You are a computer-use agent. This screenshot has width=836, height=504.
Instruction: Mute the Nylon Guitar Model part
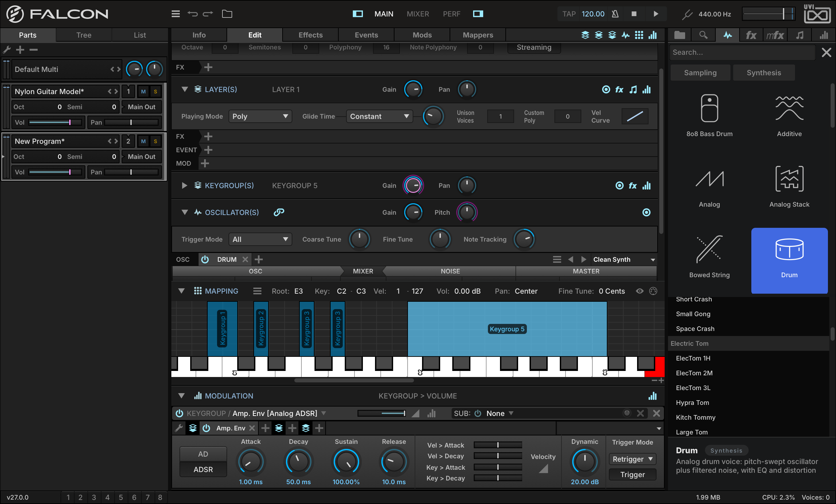click(143, 92)
